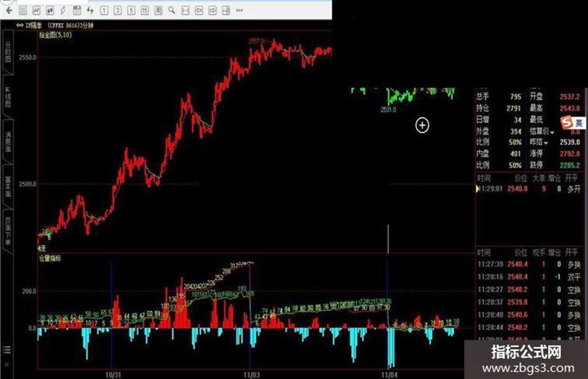This screenshot has height=379, width=588.
Task: Open the K线图 side tab
Action: (8, 97)
